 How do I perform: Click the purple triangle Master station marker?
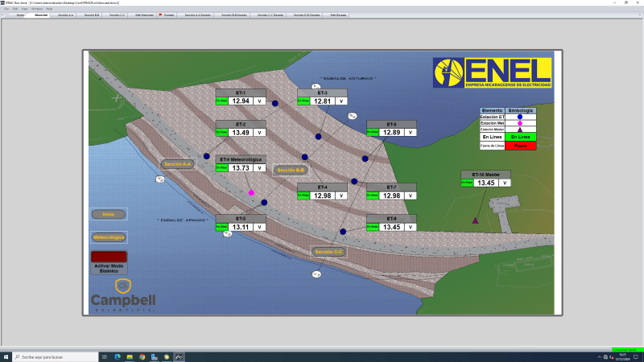pyautogui.click(x=475, y=220)
